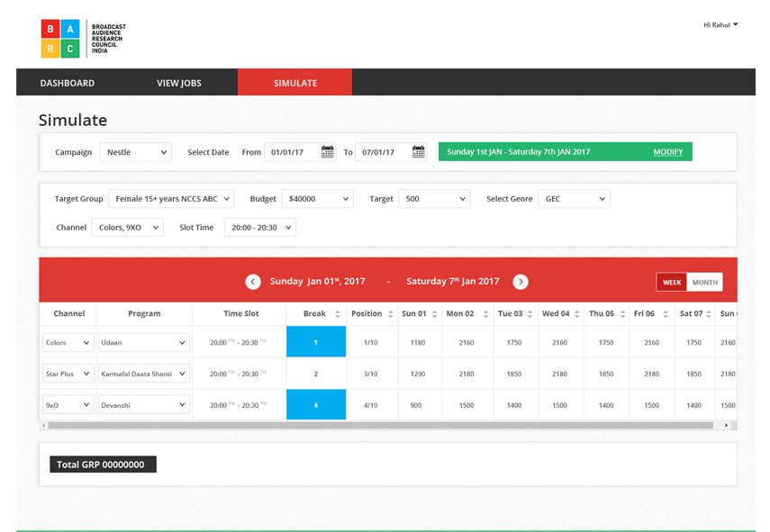
Task: Open the DASHBOARD tab
Action: point(68,83)
